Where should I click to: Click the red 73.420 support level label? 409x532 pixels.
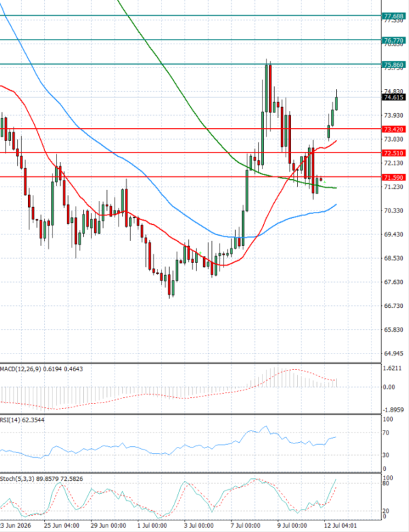[393, 129]
